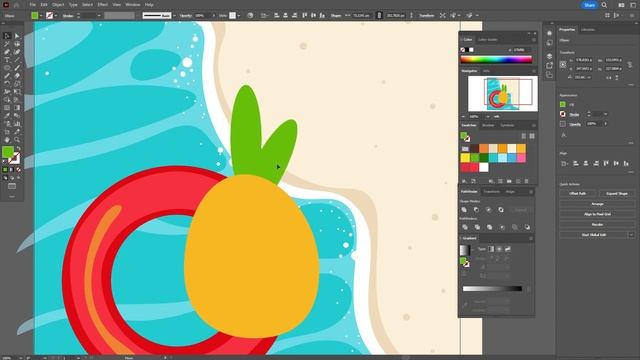Toggle swatches list view

pos(524,136)
